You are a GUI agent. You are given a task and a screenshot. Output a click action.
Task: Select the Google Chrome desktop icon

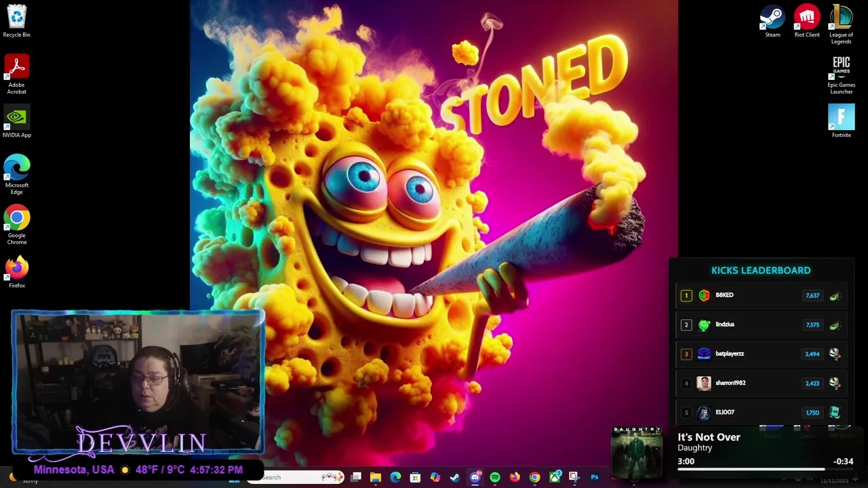16,226
